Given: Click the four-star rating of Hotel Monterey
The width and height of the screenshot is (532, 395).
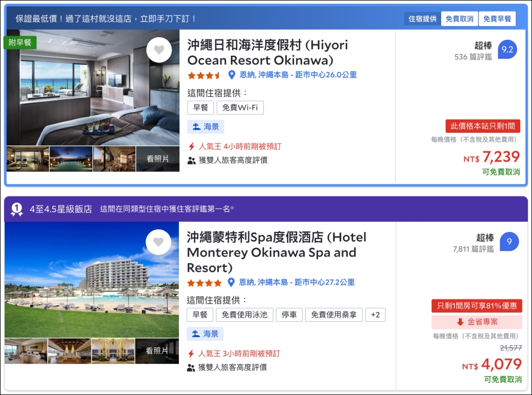Looking at the screenshot, I should (x=204, y=282).
